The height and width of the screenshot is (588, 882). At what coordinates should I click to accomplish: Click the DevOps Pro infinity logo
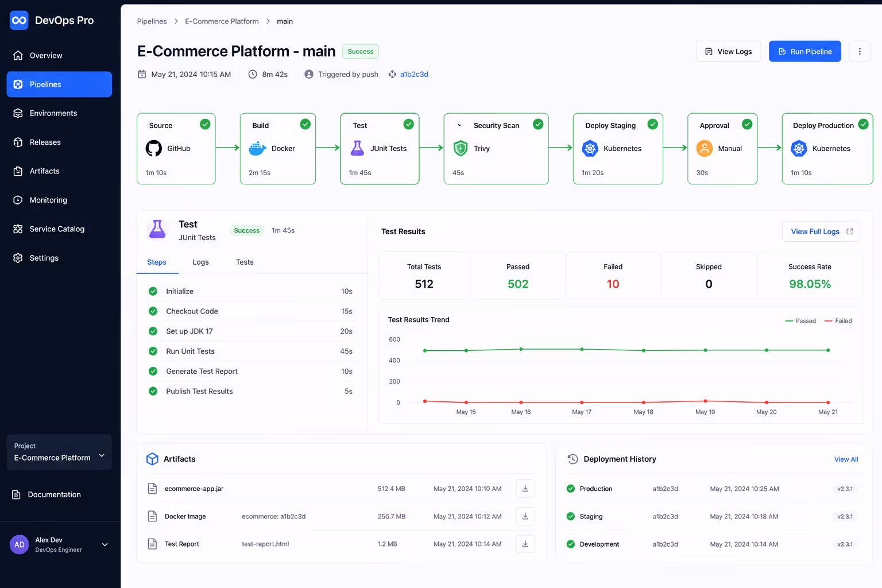[19, 20]
